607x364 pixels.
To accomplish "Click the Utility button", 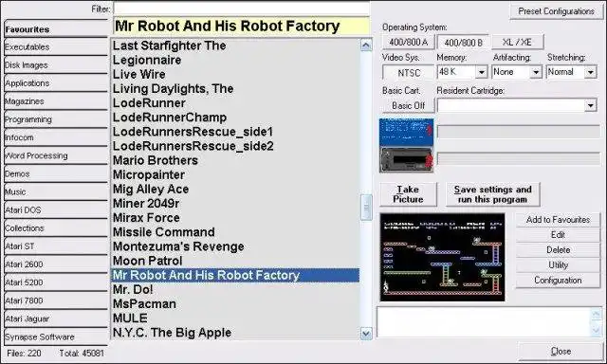I will (x=558, y=265).
